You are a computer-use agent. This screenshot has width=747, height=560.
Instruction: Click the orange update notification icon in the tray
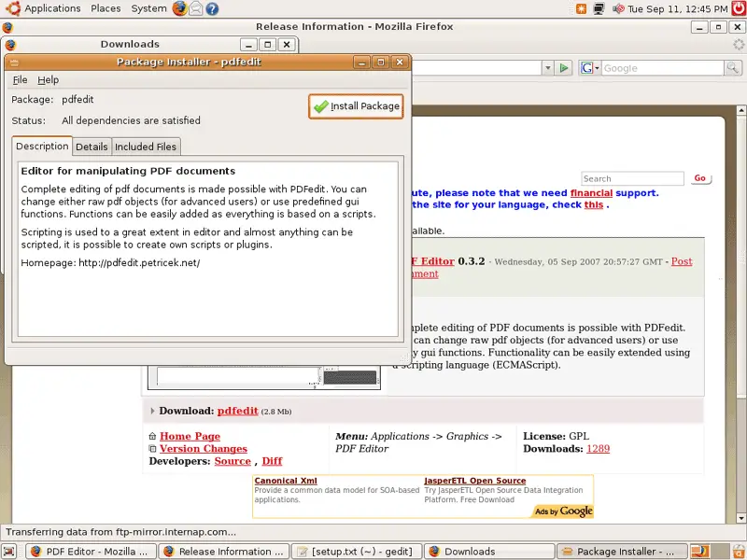click(x=581, y=8)
